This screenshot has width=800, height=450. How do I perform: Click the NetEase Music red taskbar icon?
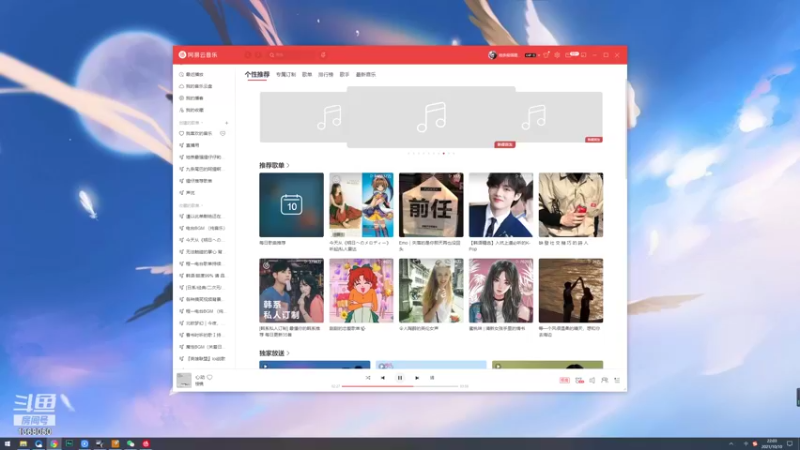[x=146, y=444]
